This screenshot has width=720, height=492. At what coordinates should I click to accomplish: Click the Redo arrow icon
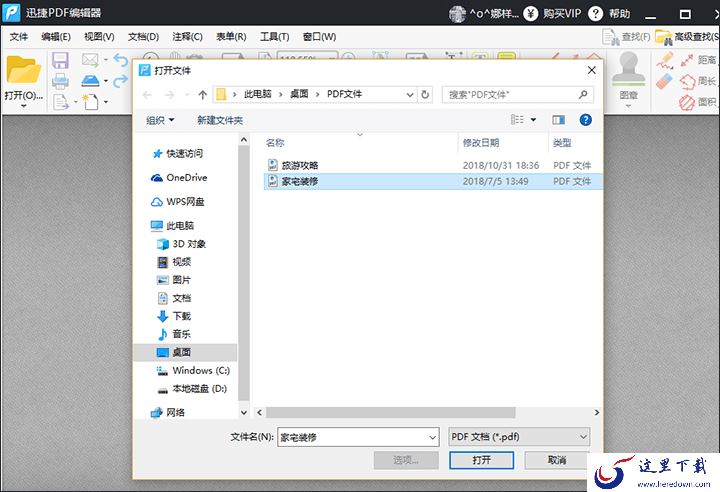tap(121, 81)
